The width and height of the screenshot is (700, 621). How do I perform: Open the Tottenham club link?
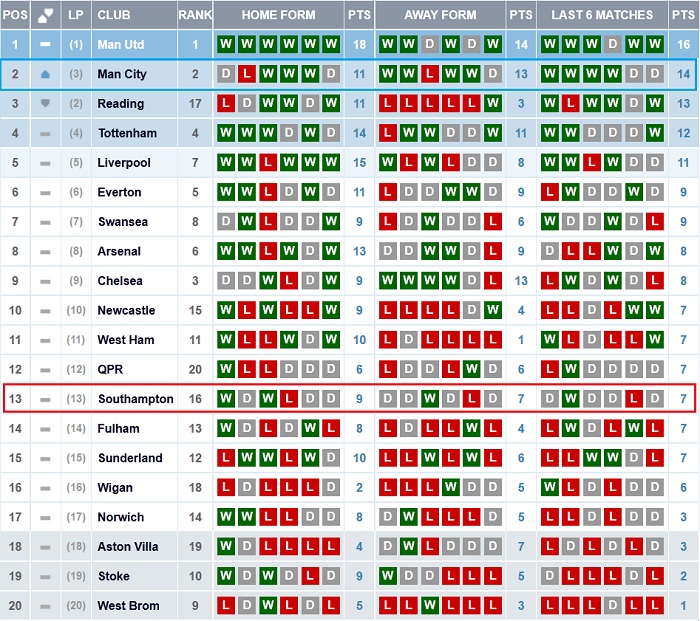coord(127,133)
